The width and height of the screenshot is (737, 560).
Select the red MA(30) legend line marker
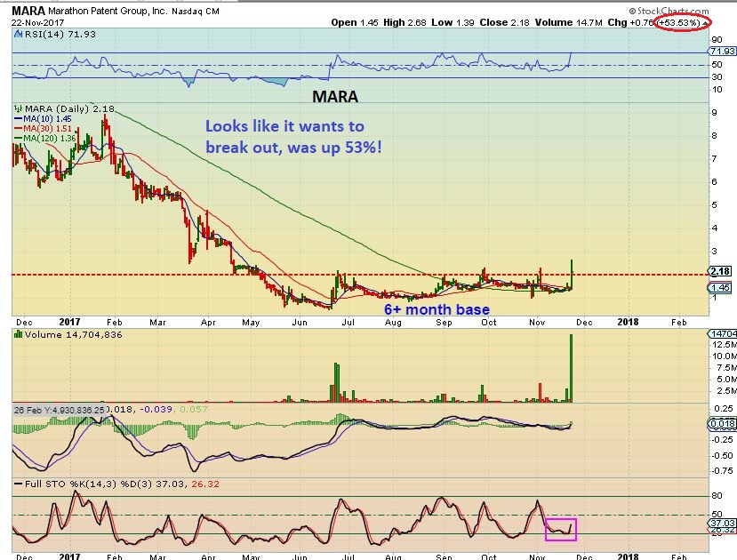[x=19, y=129]
